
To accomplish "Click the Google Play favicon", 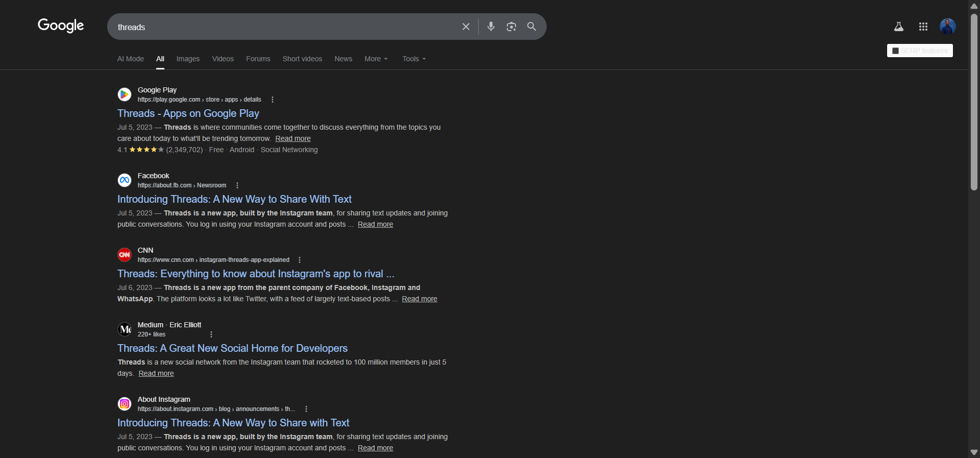I will click(x=125, y=94).
